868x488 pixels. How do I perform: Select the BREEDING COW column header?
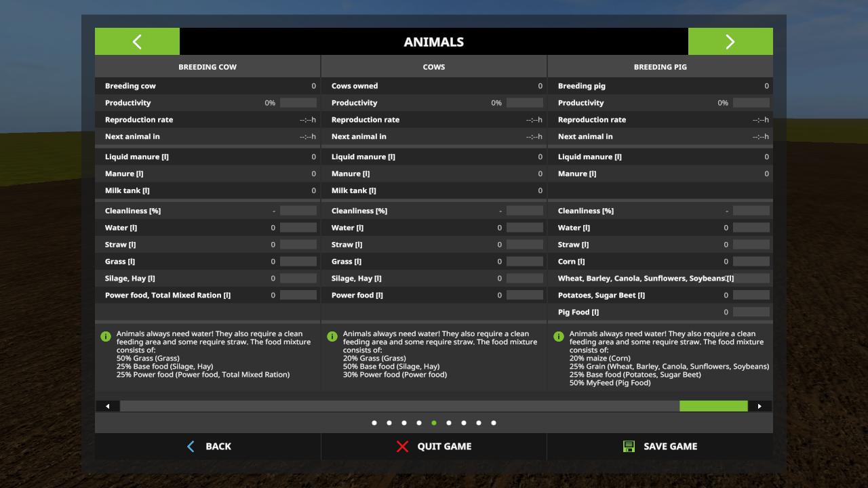(x=208, y=67)
